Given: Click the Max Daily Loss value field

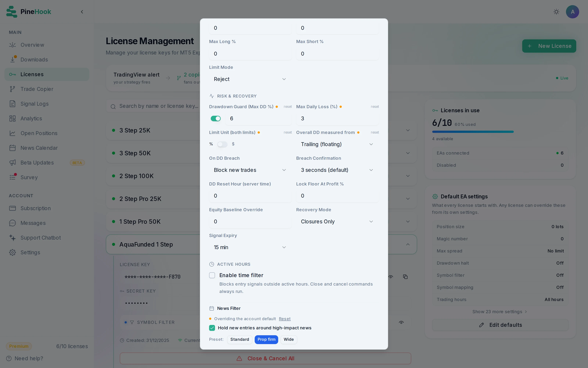Looking at the screenshot, I should tap(337, 118).
